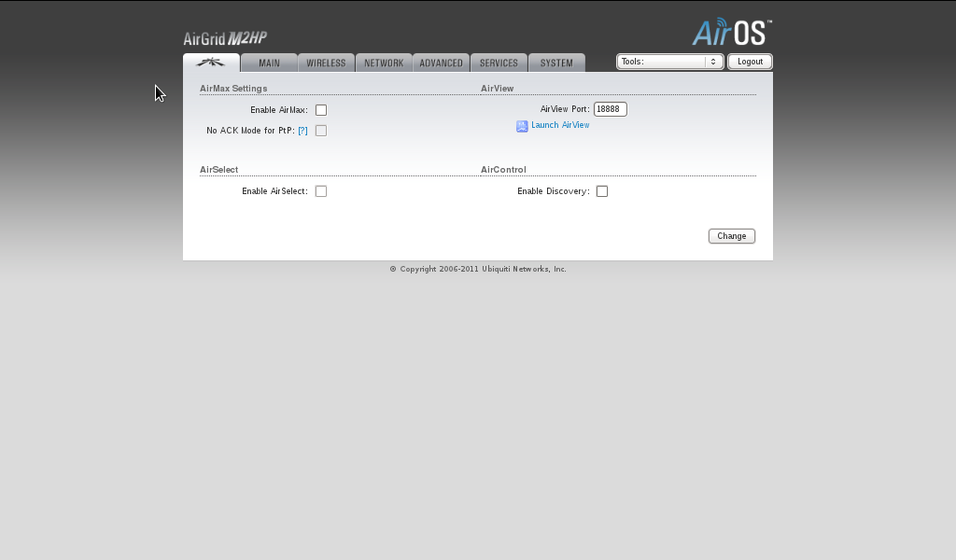The height and width of the screenshot is (560, 956).
Task: Open the Wireless tab
Action: click(326, 63)
